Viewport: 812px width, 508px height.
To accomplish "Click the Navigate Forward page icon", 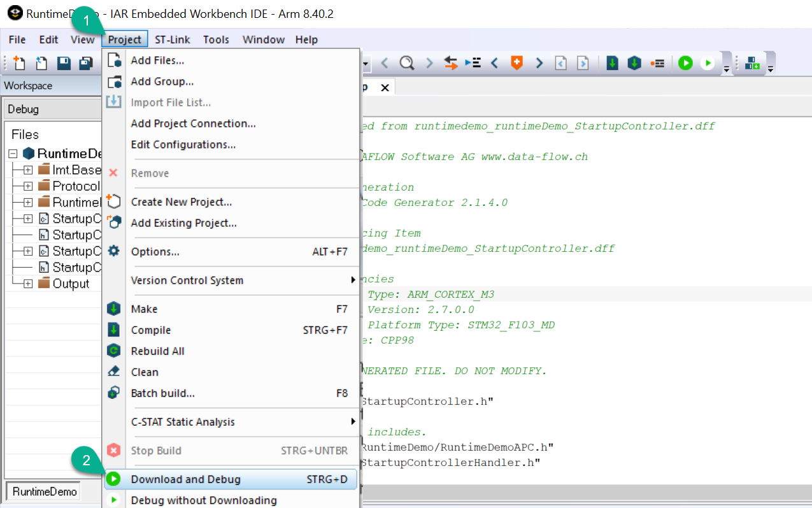I will (x=583, y=63).
